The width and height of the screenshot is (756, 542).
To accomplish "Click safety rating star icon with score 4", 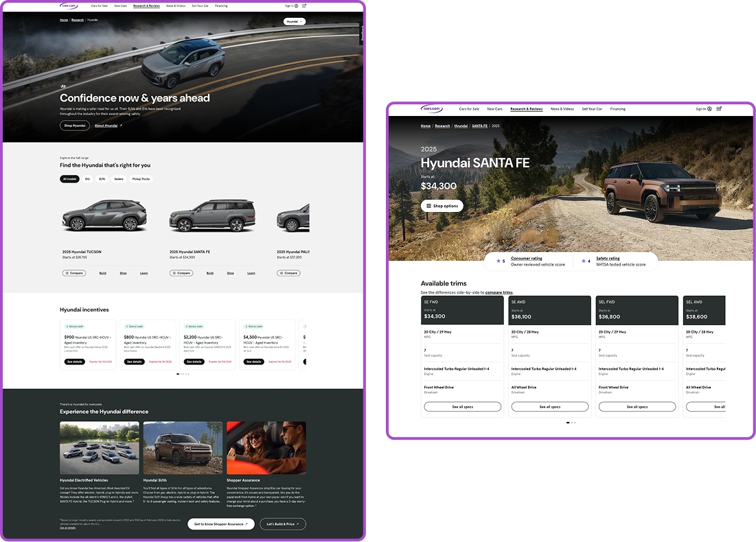I will coord(584,261).
